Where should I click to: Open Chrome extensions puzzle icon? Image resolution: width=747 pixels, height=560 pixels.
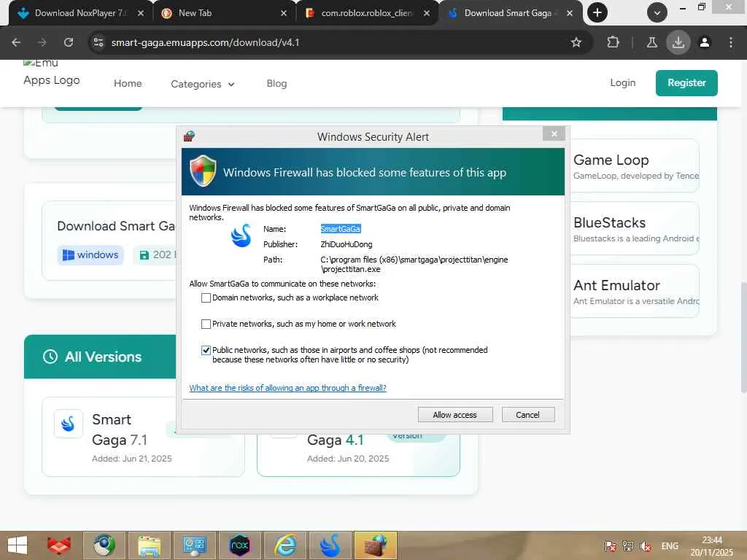click(613, 42)
